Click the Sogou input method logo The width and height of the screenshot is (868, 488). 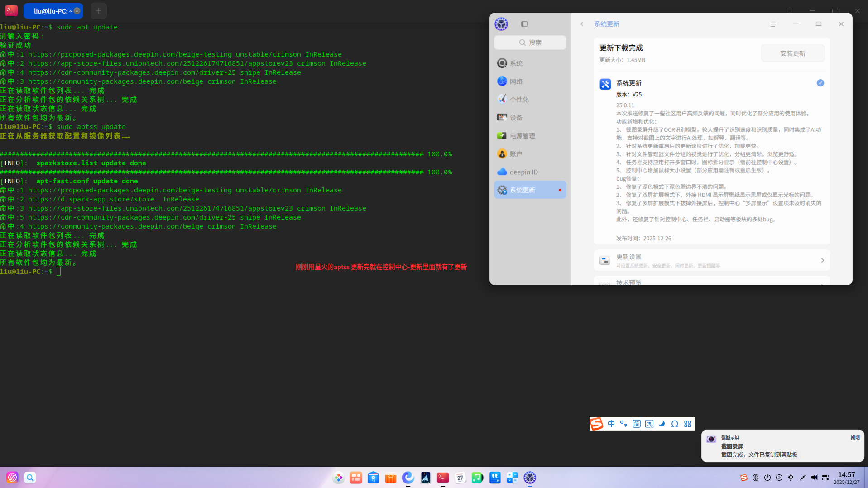click(x=596, y=424)
